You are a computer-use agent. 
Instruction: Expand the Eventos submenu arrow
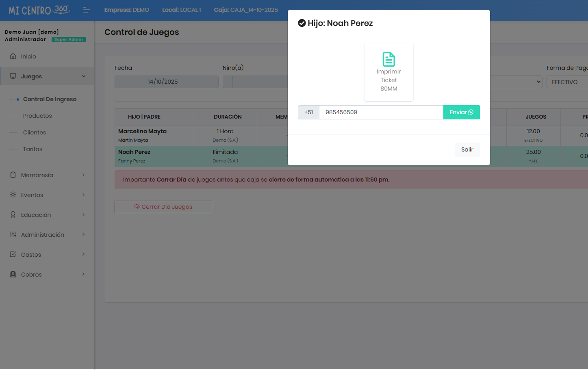pos(84,195)
